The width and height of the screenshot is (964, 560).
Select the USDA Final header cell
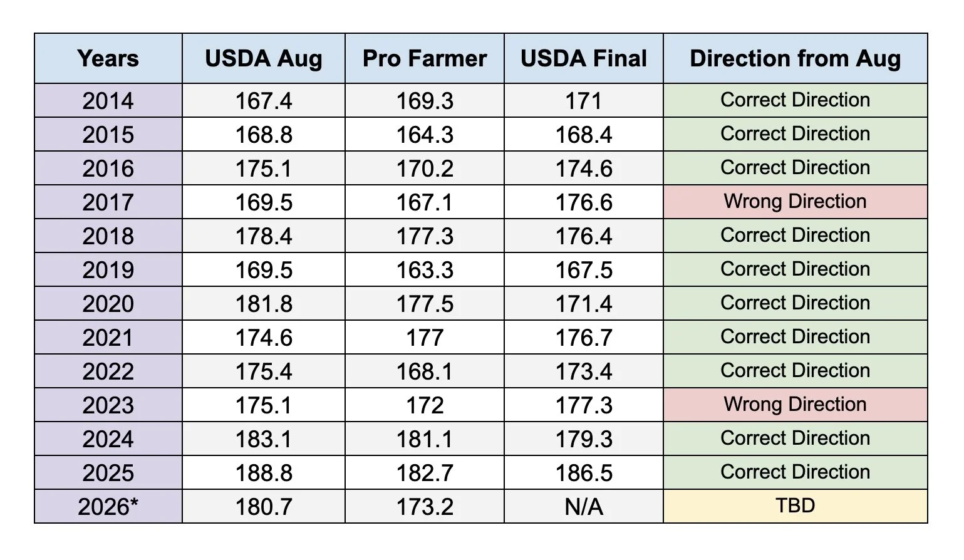584,58
